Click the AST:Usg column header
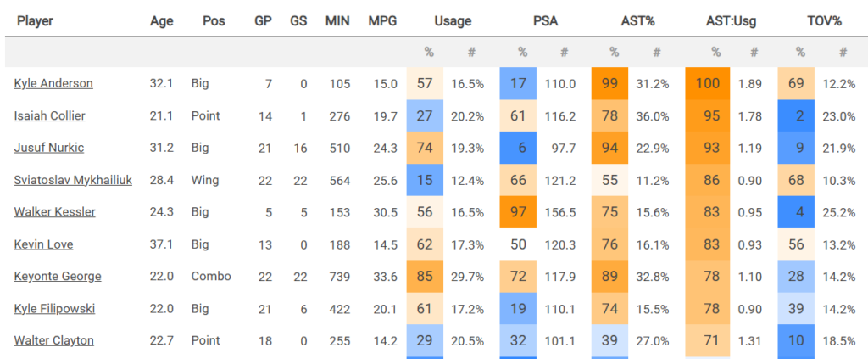This screenshot has width=868, height=359. (x=730, y=21)
